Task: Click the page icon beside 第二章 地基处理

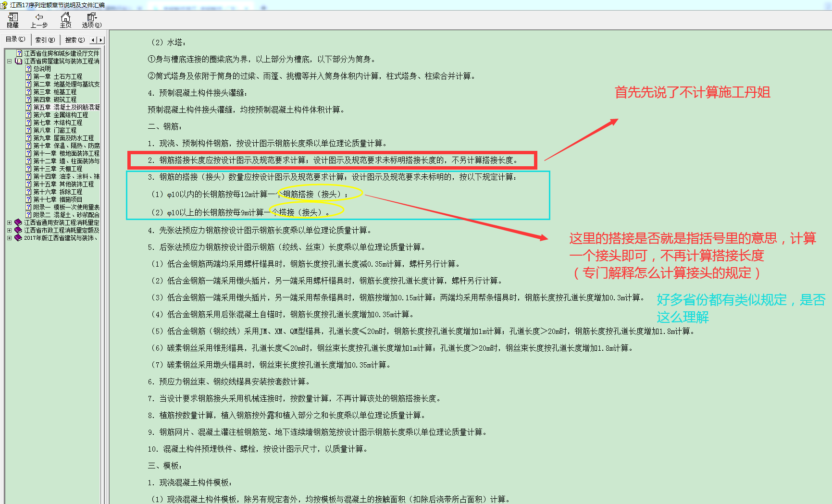Action: pos(28,84)
